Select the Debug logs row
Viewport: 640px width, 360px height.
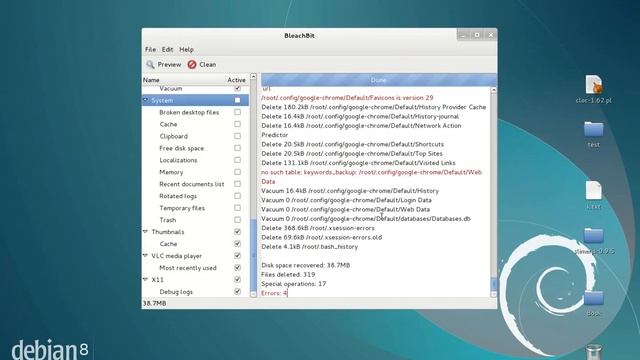click(x=195, y=291)
